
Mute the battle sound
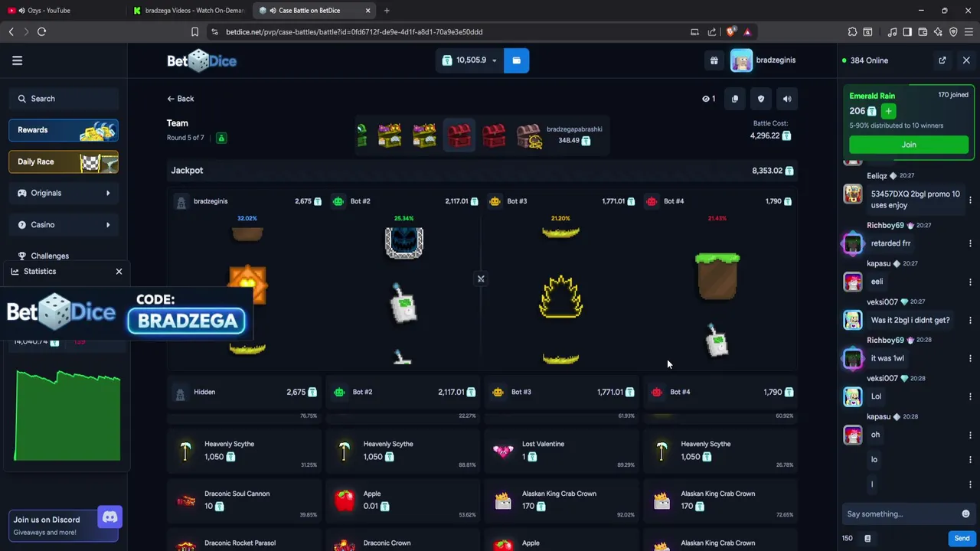pos(787,99)
